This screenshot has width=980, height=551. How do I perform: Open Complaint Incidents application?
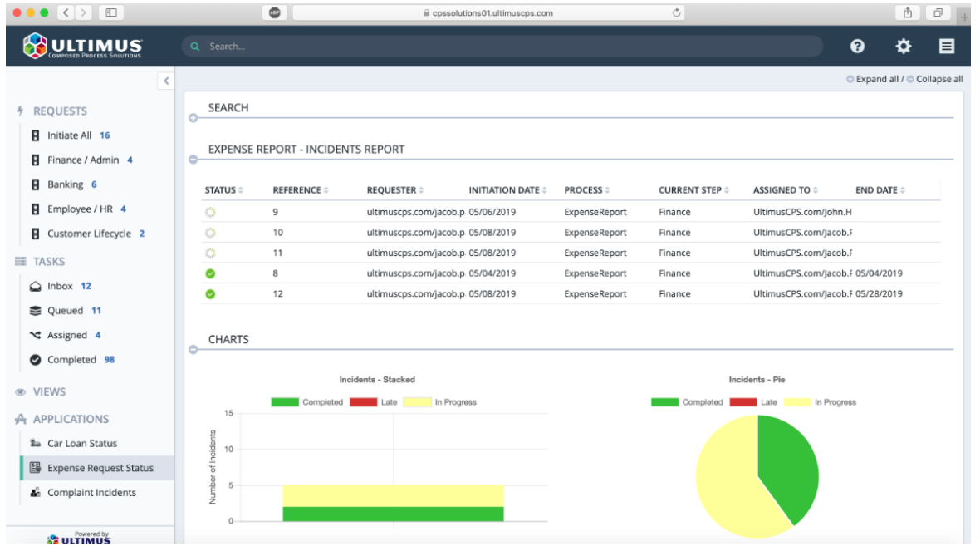(x=91, y=493)
